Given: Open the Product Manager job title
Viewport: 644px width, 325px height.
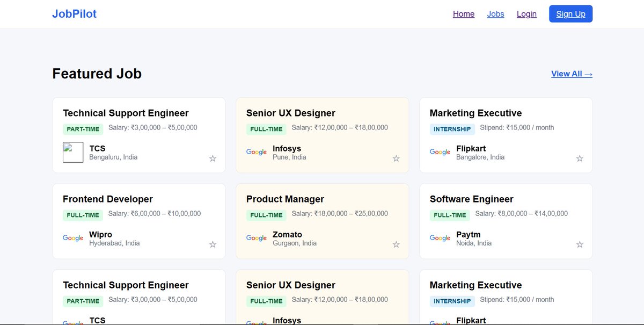Looking at the screenshot, I should pos(285,199).
